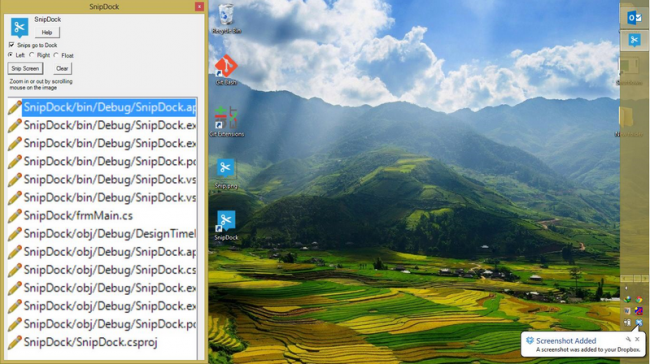Viewport: 650px width, 364px height.
Task: Open SnipDock Help
Action: click(x=47, y=32)
